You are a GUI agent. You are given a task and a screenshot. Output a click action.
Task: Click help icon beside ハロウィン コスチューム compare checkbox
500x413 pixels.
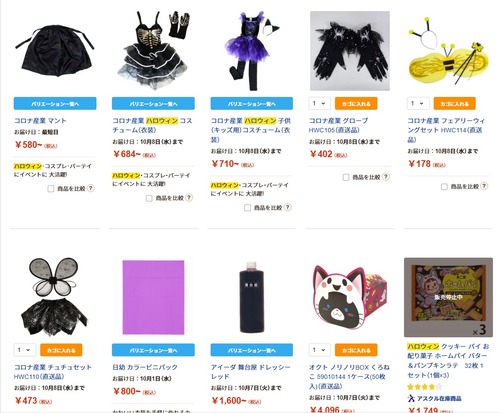click(x=189, y=198)
